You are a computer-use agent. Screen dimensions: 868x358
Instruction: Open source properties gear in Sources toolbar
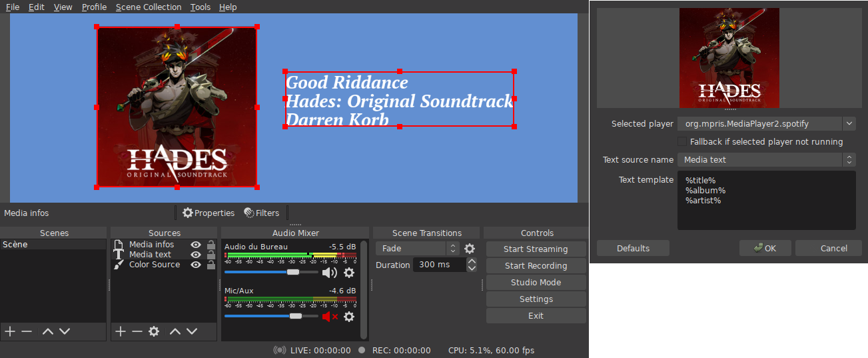(154, 331)
